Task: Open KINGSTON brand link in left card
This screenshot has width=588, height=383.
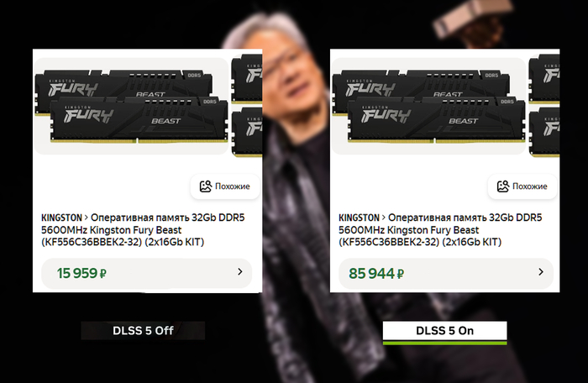Action: [x=61, y=218]
